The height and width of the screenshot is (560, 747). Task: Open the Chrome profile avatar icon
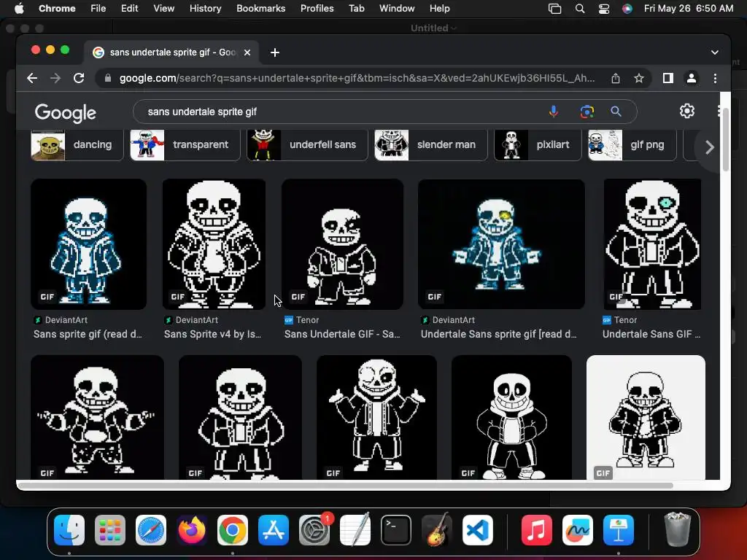[x=692, y=78]
